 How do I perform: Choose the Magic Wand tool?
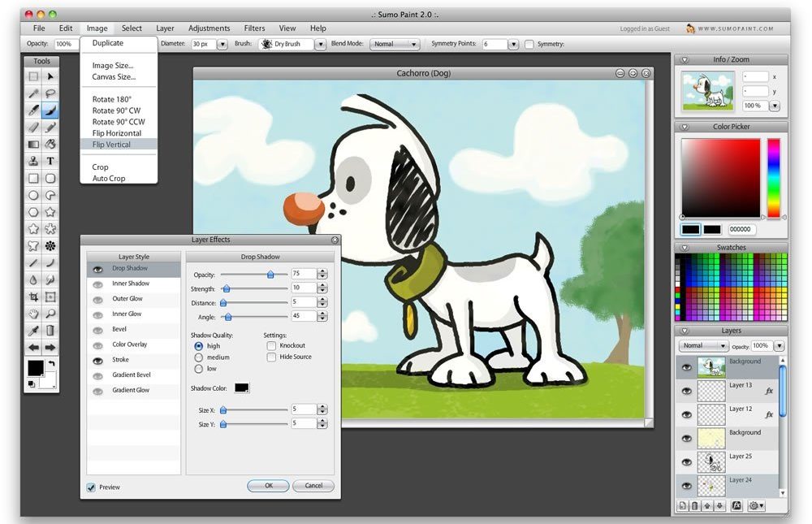click(x=33, y=93)
